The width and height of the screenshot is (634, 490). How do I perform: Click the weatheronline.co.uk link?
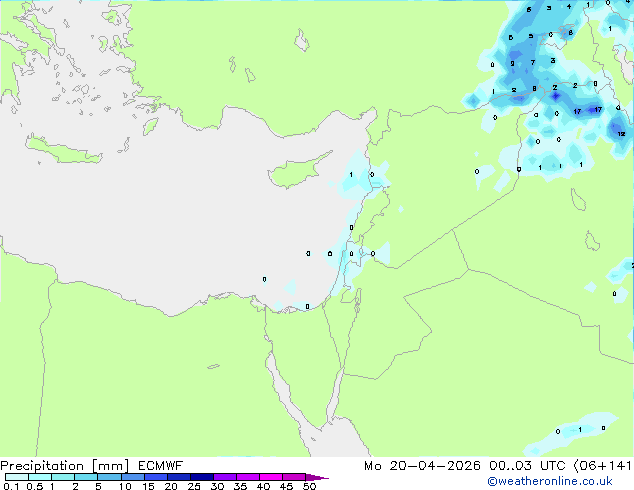[x=549, y=481]
